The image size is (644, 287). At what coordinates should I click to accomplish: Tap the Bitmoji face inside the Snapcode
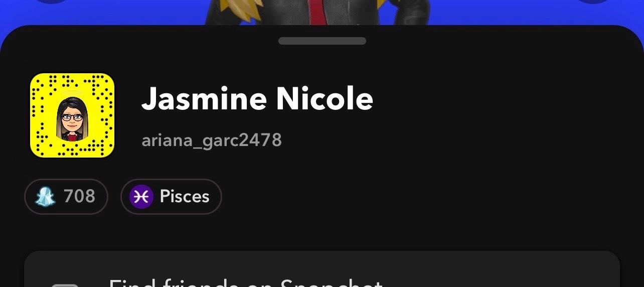(73, 117)
